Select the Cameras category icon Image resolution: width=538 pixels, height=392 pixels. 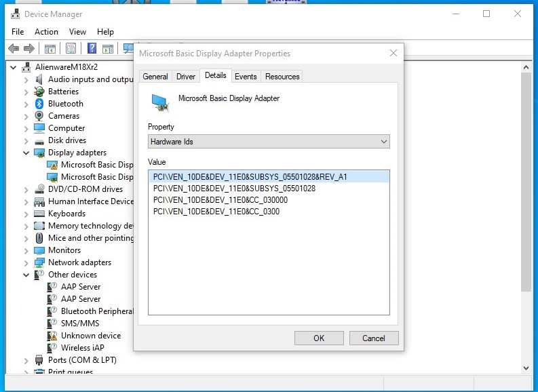coord(39,116)
